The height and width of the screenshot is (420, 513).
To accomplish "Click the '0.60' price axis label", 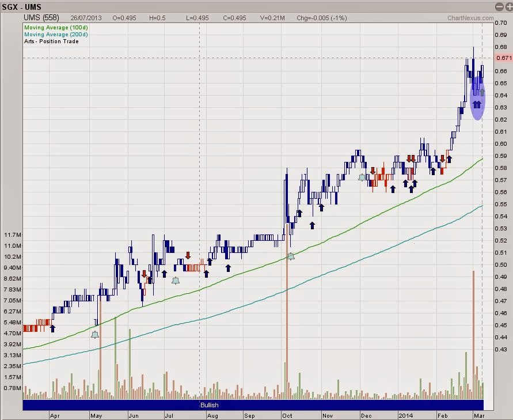I will coord(501,143).
